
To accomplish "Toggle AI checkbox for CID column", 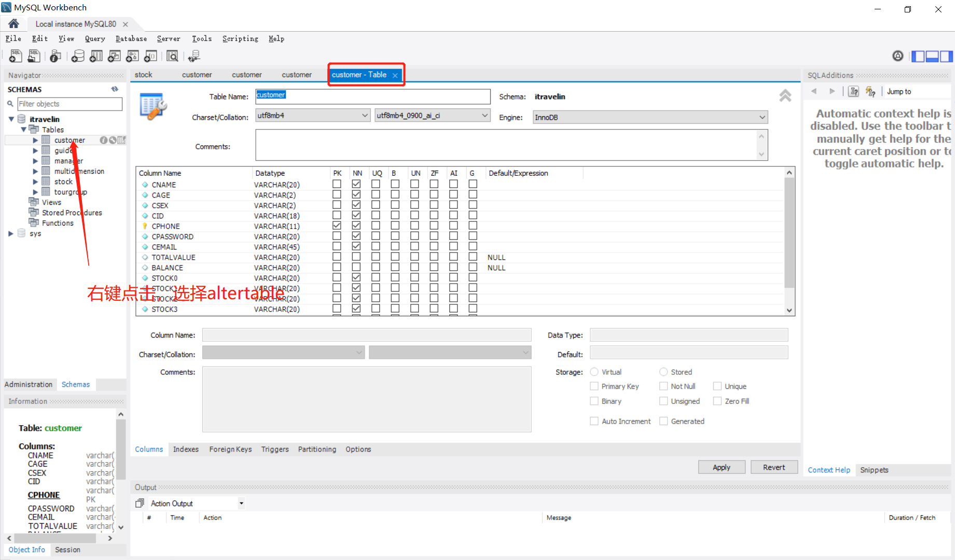I will [x=453, y=215].
